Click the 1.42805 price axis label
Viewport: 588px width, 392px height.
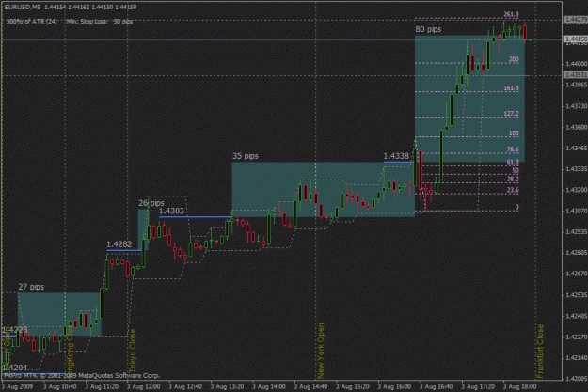[577, 253]
